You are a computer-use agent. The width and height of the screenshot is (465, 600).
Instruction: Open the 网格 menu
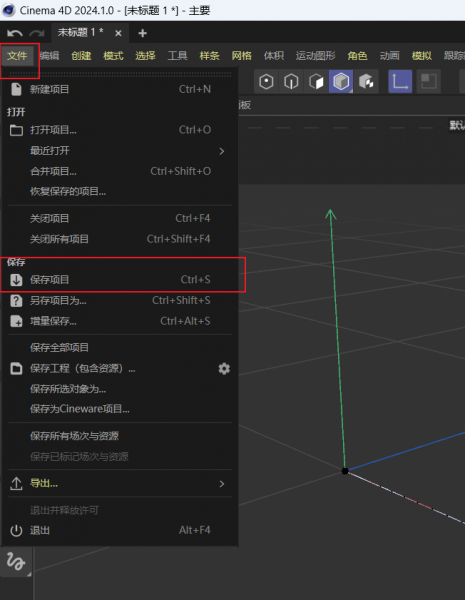(242, 56)
